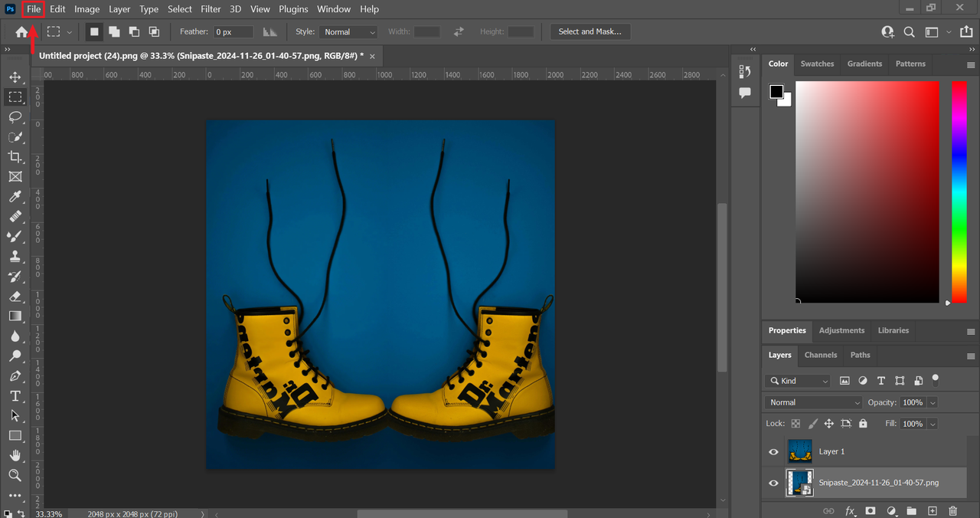Screen dimensions: 980x518
Task: Hide Layer 1 via eye icon
Action: pyautogui.click(x=773, y=452)
